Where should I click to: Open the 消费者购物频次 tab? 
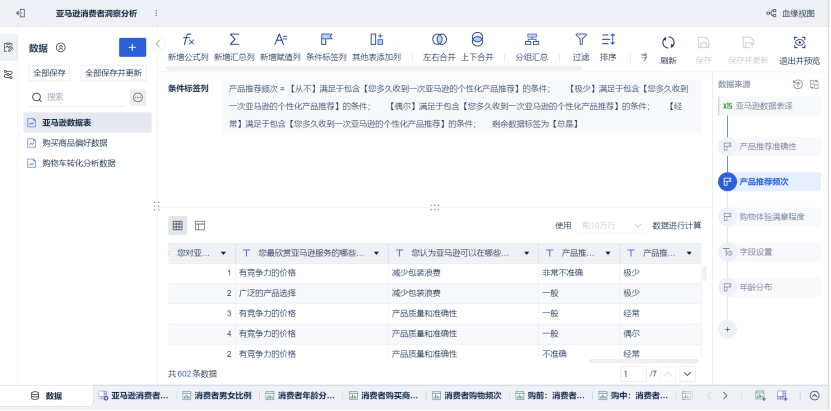(467, 396)
